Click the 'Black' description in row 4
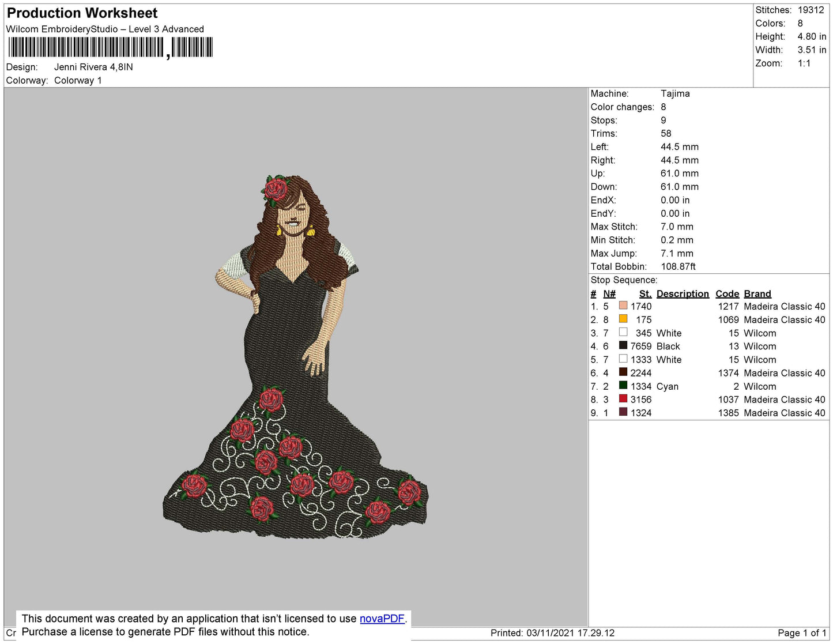 [668, 346]
